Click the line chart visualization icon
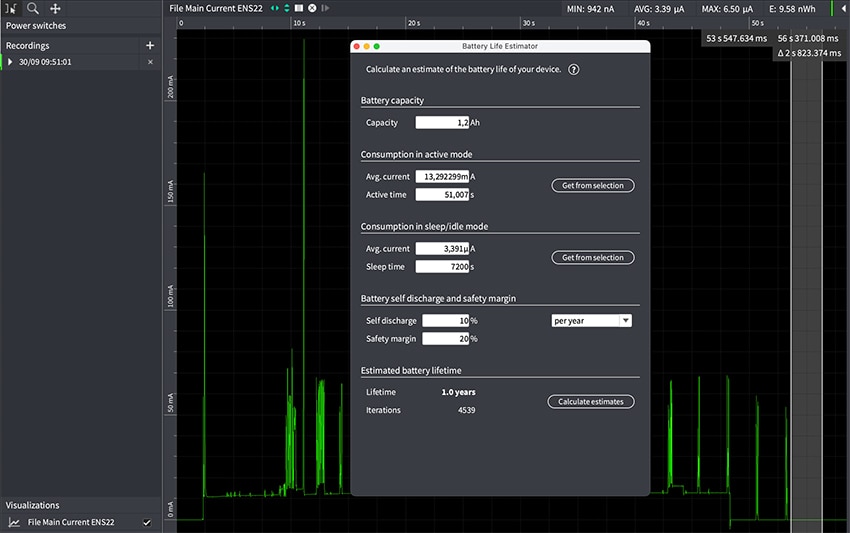Image resolution: width=850 pixels, height=533 pixels. 14,522
